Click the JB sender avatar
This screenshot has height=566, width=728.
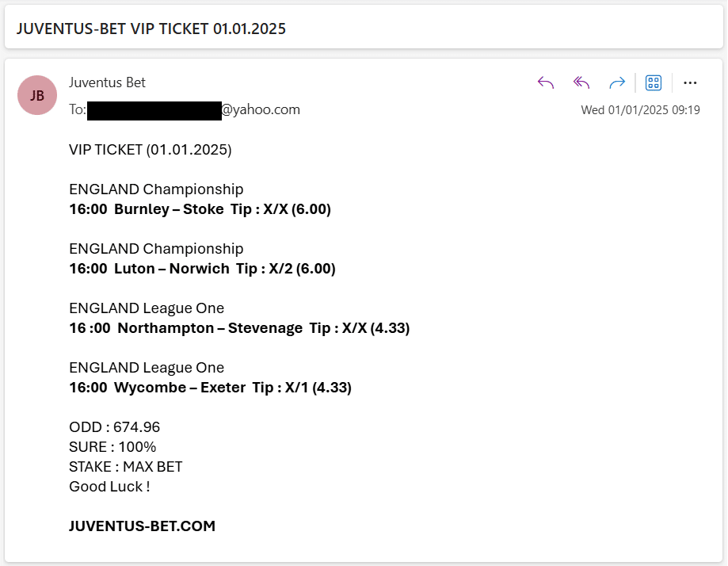point(37,95)
